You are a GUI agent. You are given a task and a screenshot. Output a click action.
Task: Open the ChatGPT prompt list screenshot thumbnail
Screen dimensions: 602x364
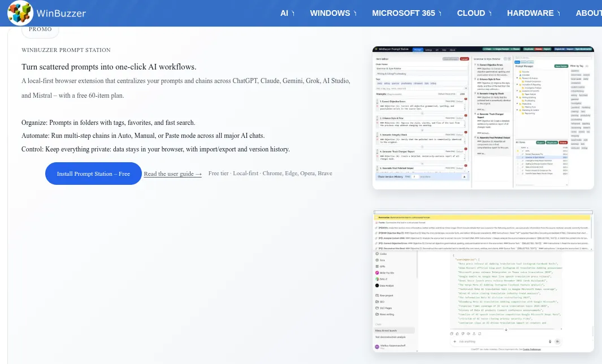(483, 281)
